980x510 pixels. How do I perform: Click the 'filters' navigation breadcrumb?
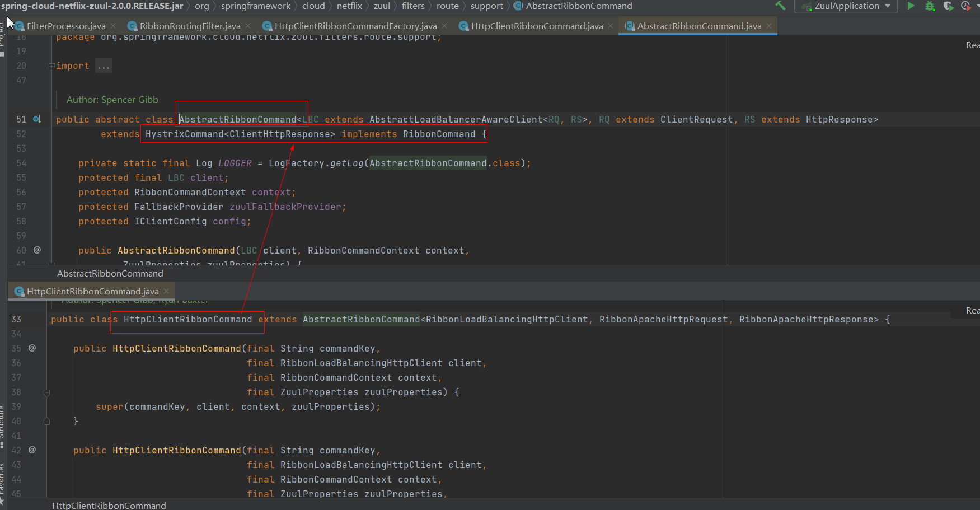click(413, 6)
